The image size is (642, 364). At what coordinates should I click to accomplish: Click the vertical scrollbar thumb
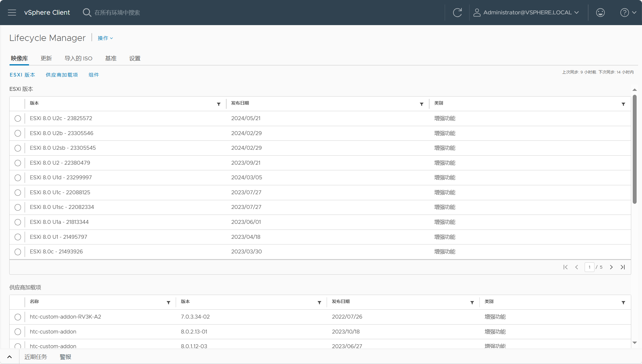tap(635, 149)
